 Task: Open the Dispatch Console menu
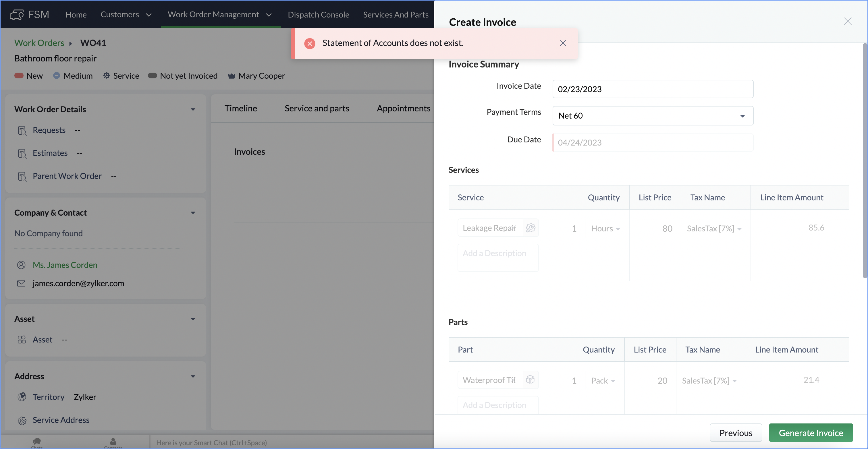click(x=318, y=14)
